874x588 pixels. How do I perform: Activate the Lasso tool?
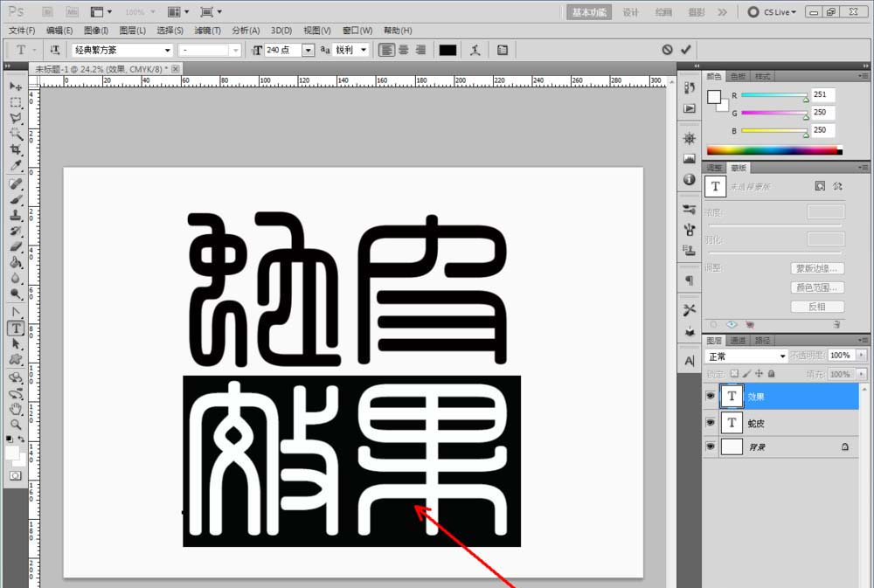(x=16, y=118)
